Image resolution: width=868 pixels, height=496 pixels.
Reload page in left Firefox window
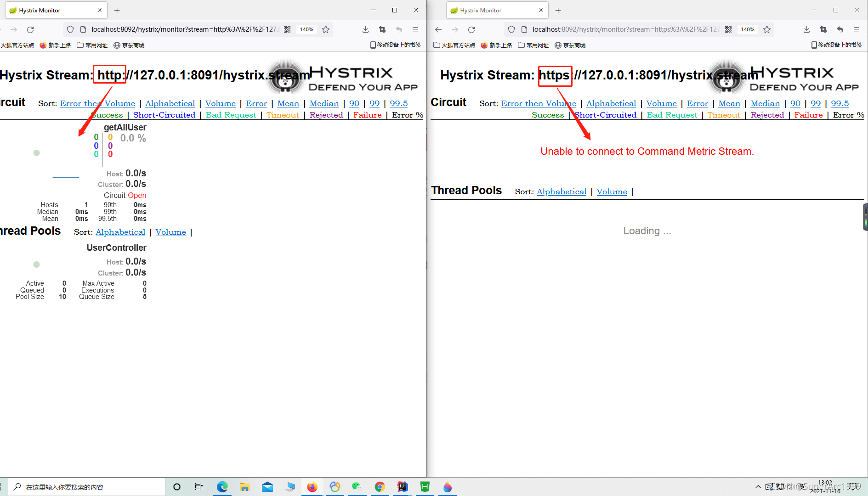point(30,29)
